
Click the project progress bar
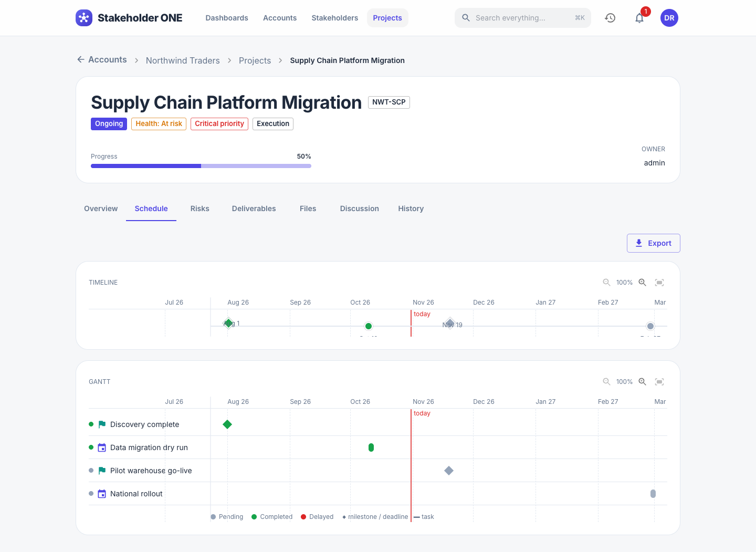tap(201, 166)
